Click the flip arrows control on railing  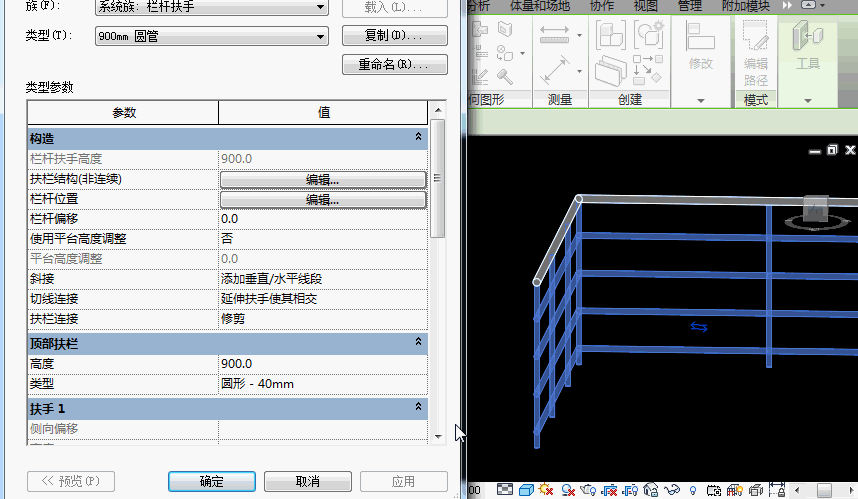(x=699, y=326)
